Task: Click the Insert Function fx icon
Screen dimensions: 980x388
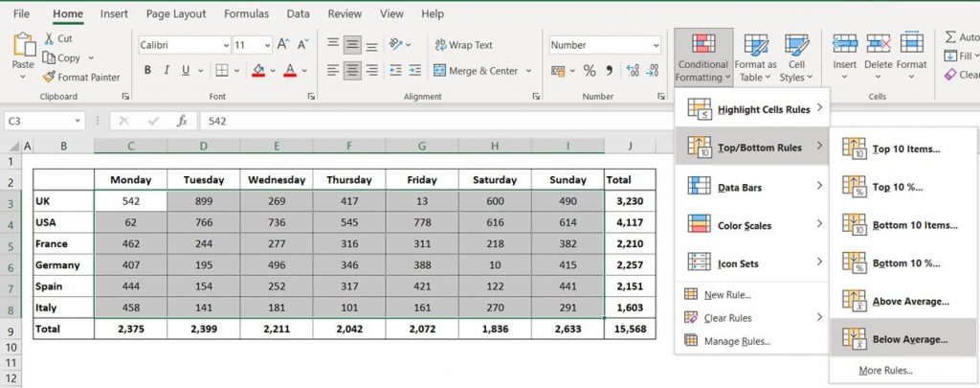Action: (182, 121)
